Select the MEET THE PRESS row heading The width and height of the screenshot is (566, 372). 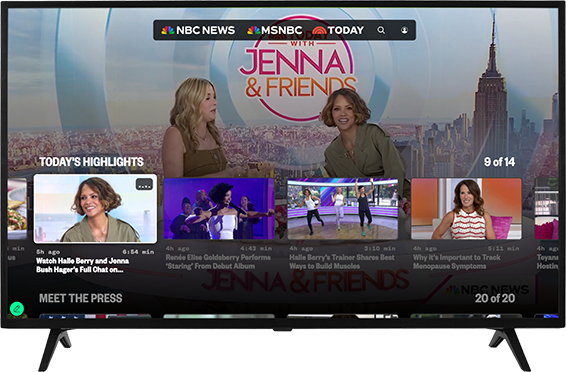(x=80, y=298)
